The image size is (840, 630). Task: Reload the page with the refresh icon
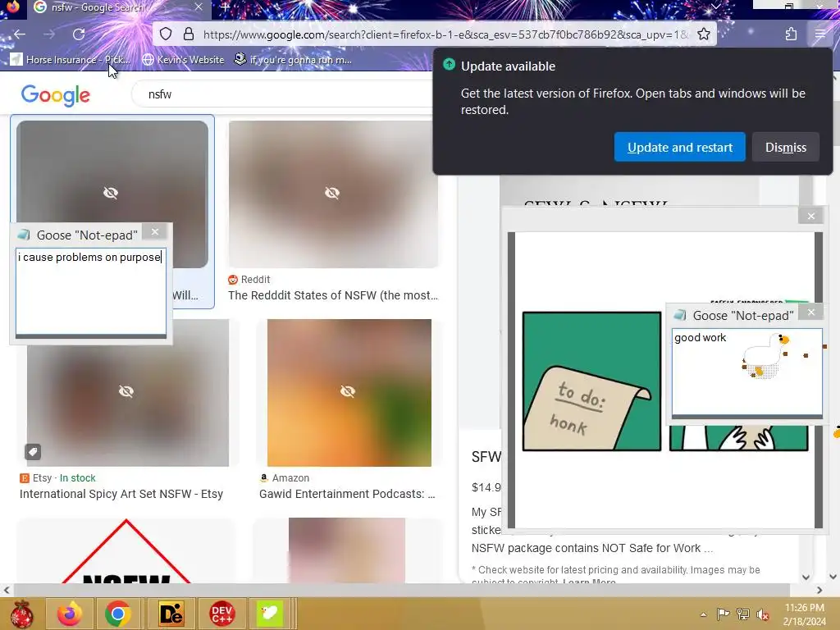tap(79, 34)
